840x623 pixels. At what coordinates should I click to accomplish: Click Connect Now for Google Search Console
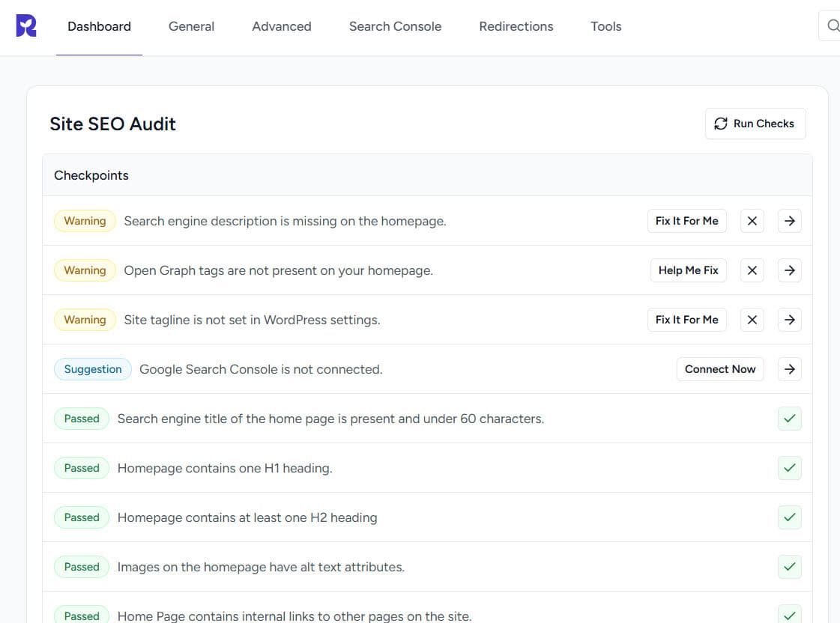[719, 369]
